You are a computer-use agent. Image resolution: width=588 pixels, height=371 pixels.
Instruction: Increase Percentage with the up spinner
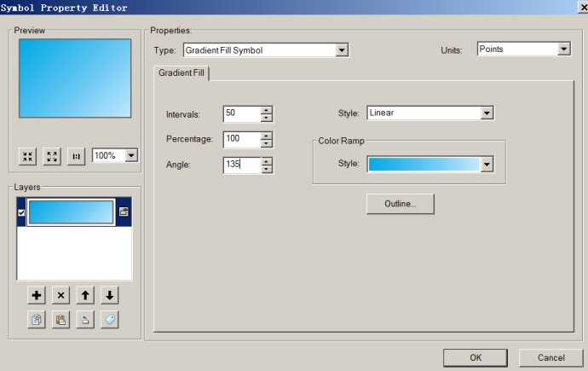[x=266, y=136]
